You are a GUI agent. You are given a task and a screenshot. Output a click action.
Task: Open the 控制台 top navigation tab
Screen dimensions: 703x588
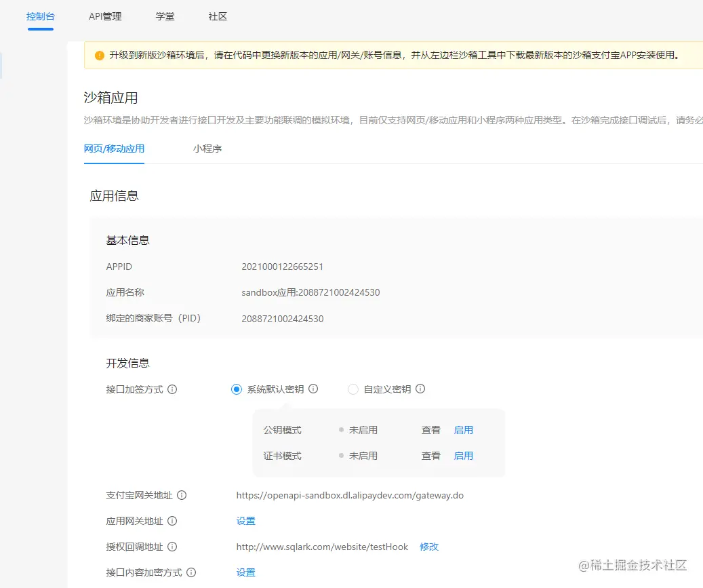pyautogui.click(x=41, y=16)
